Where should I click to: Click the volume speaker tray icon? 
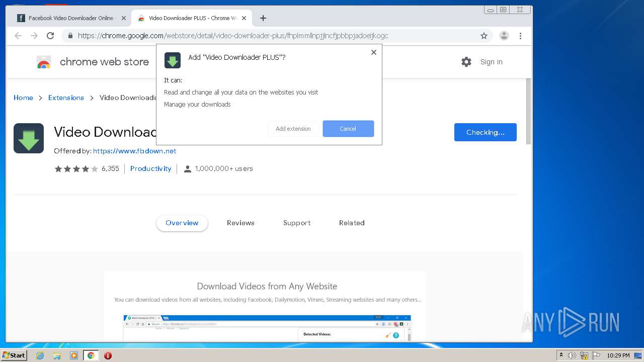point(572,355)
